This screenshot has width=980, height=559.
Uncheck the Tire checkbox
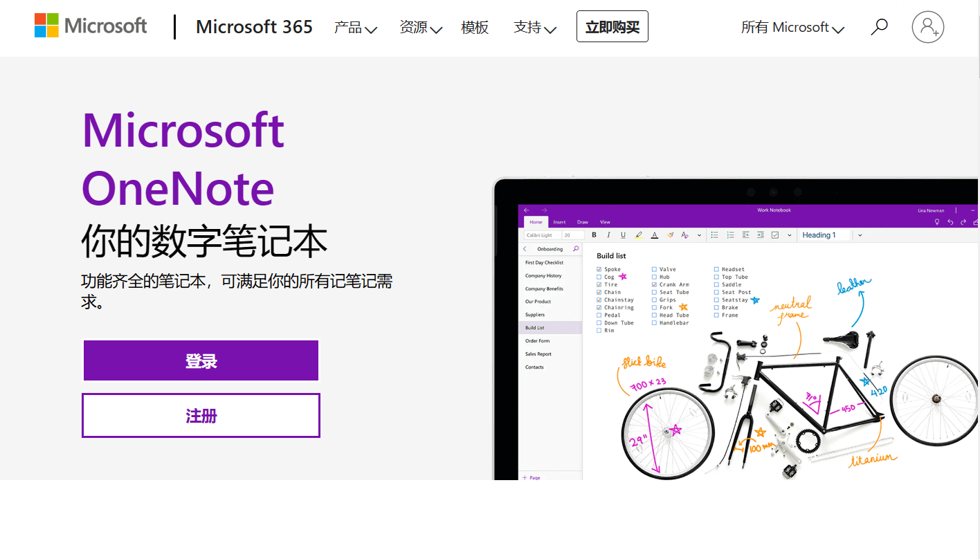(x=599, y=284)
